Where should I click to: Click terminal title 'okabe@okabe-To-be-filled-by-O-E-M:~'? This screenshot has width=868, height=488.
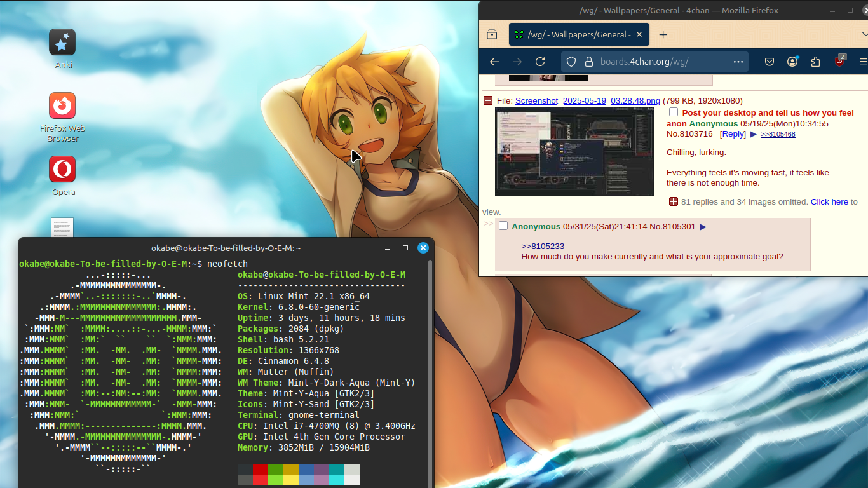click(226, 248)
